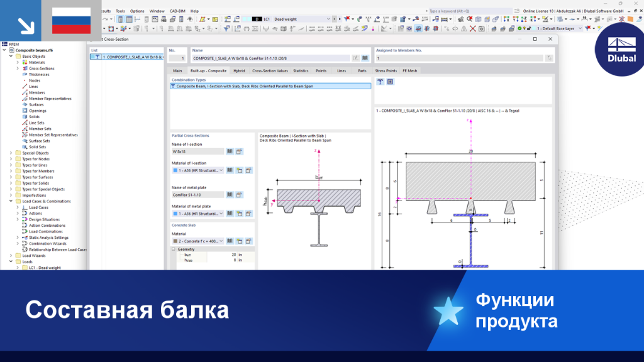The width and height of the screenshot is (644, 362).
Task: Open the Help menu
Action: pyautogui.click(x=195, y=11)
